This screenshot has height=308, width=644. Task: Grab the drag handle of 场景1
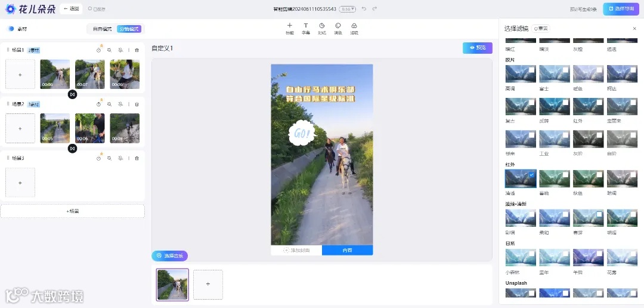(x=8, y=50)
